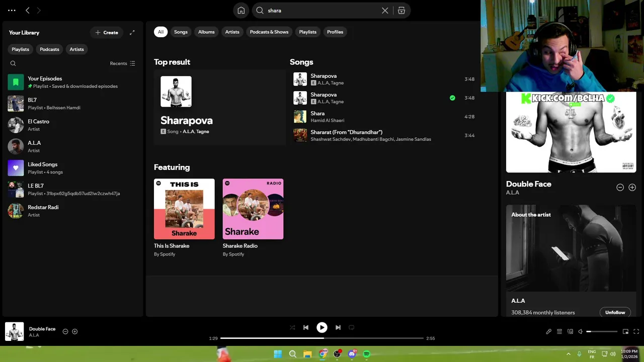Open A.L.A link under Double Face panel
This screenshot has height=362, width=644.
[x=513, y=193]
